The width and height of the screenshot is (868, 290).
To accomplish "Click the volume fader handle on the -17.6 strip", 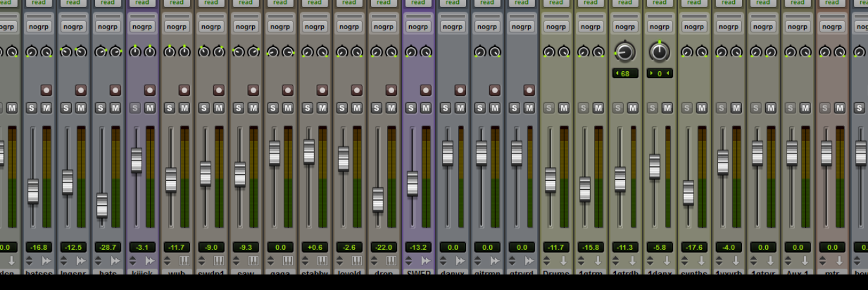I will click(x=688, y=192).
